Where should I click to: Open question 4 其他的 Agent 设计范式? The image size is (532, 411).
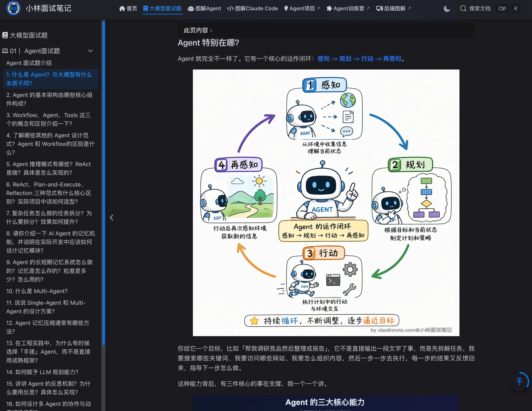(x=51, y=144)
